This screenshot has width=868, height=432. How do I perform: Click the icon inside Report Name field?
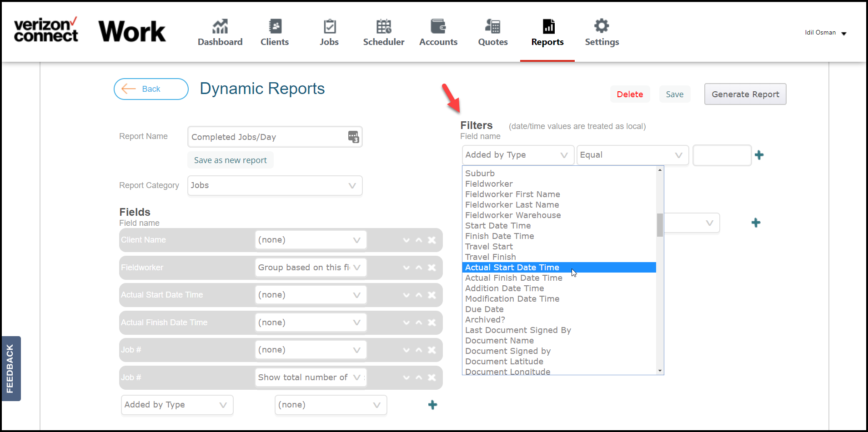(x=353, y=137)
